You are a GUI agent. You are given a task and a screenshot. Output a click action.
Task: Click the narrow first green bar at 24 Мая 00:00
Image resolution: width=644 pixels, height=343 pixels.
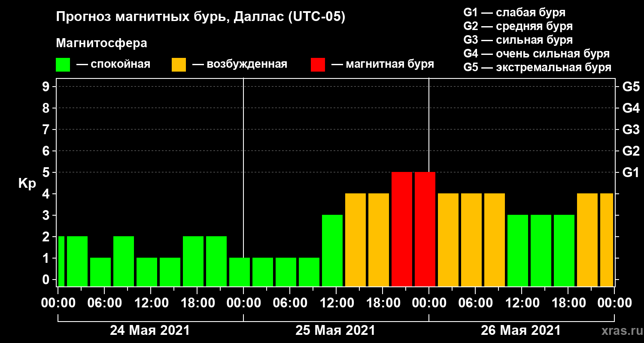click(x=61, y=261)
